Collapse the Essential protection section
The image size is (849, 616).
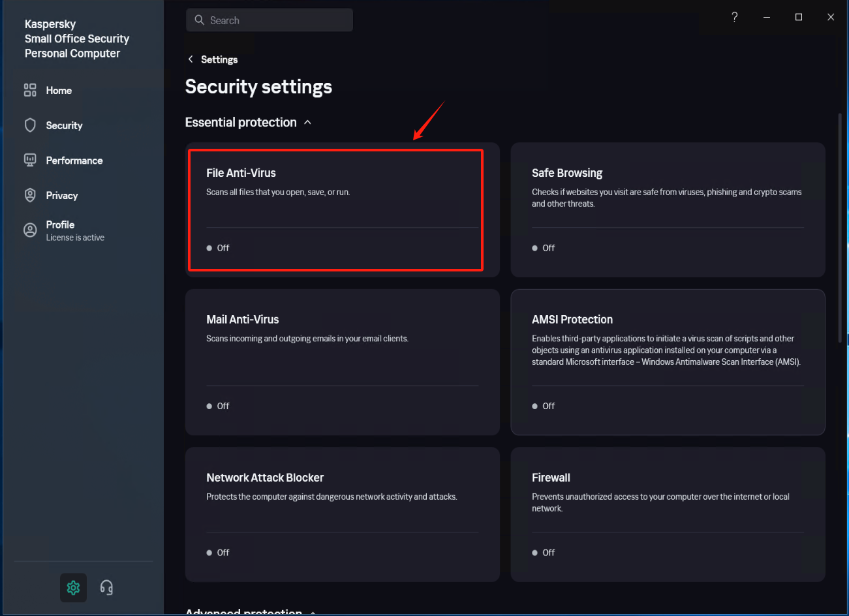307,123
